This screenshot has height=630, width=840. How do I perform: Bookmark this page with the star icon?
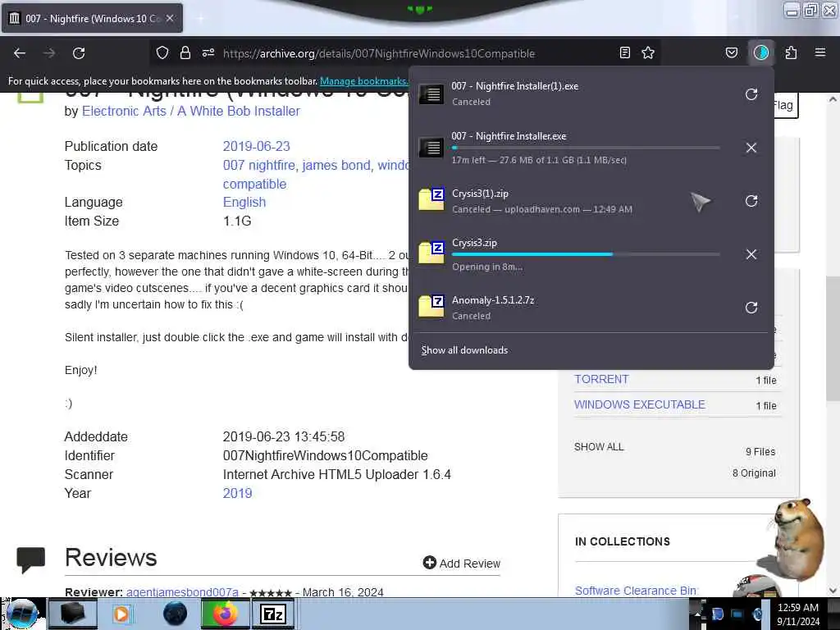(648, 52)
